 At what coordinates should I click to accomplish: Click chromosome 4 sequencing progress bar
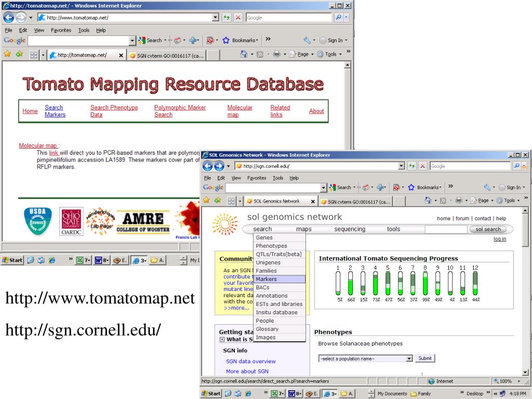pyautogui.click(x=375, y=283)
